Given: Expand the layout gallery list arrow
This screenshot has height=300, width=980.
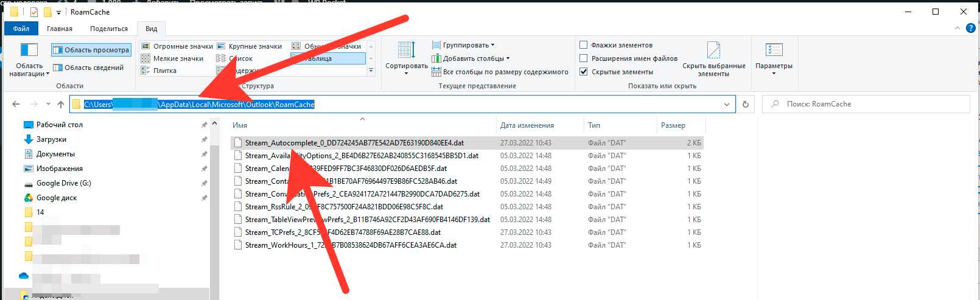Looking at the screenshot, I should (371, 71).
